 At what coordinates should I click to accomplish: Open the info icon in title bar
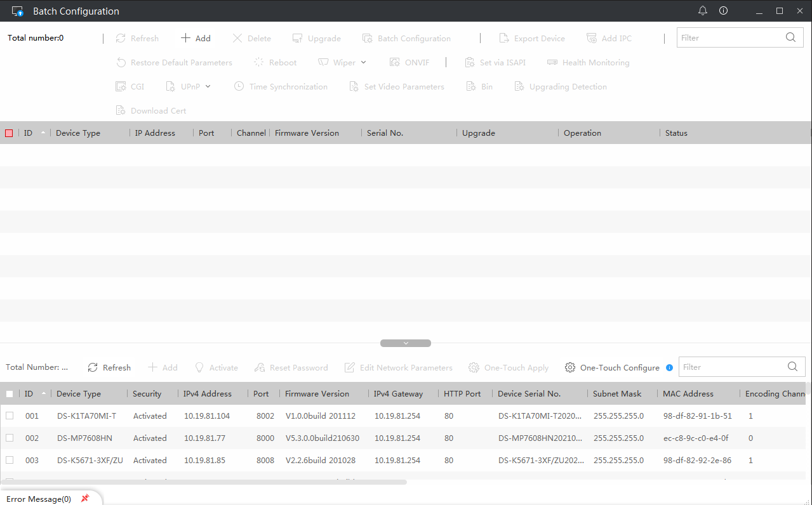coord(723,11)
